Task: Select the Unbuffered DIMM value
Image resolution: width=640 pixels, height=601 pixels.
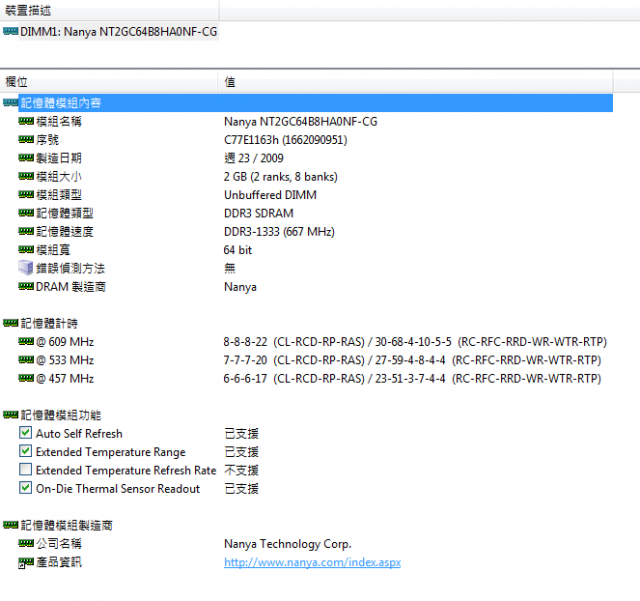Action: 270,195
